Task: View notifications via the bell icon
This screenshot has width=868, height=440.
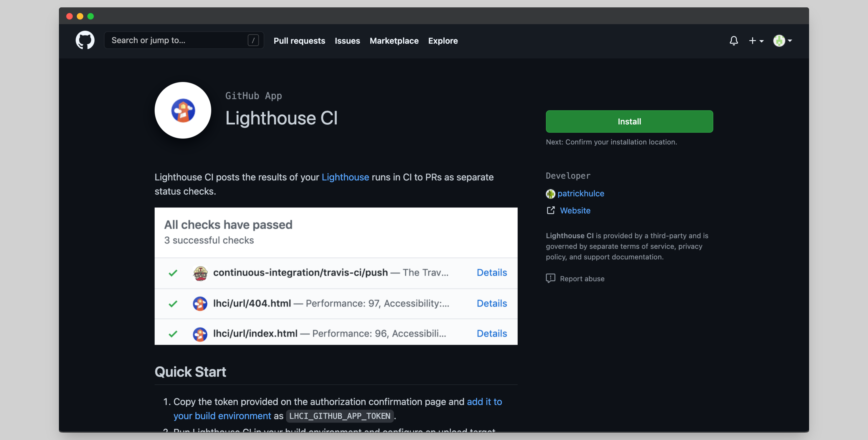Action: pos(734,41)
